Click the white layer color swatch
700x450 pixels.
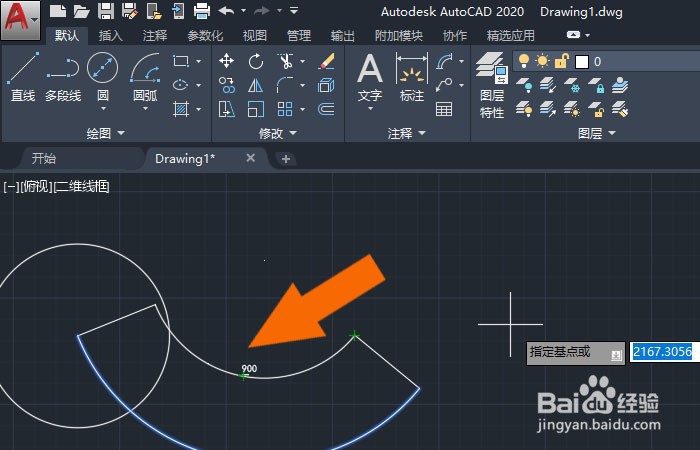(581, 62)
